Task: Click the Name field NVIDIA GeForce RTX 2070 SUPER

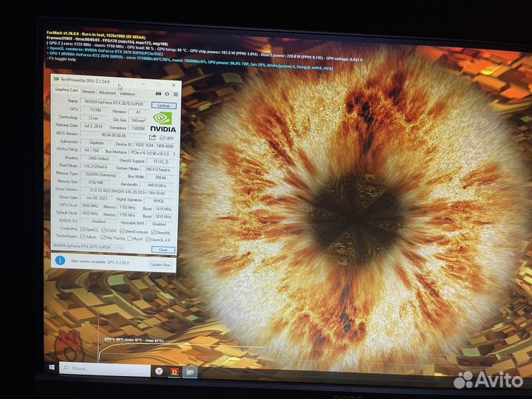Action: 114,103
